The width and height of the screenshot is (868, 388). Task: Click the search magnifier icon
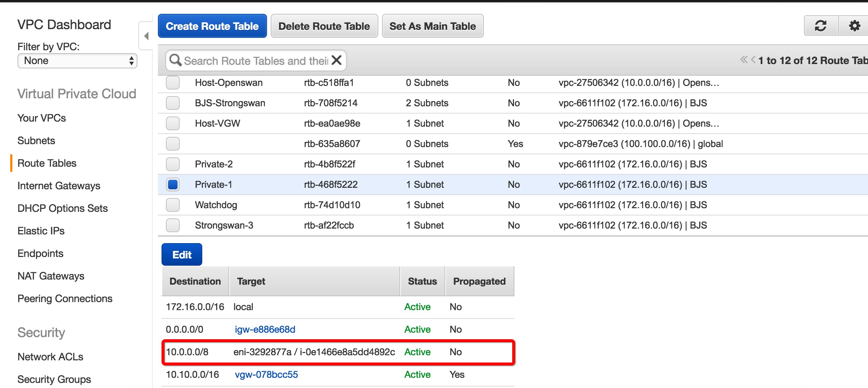pos(175,60)
